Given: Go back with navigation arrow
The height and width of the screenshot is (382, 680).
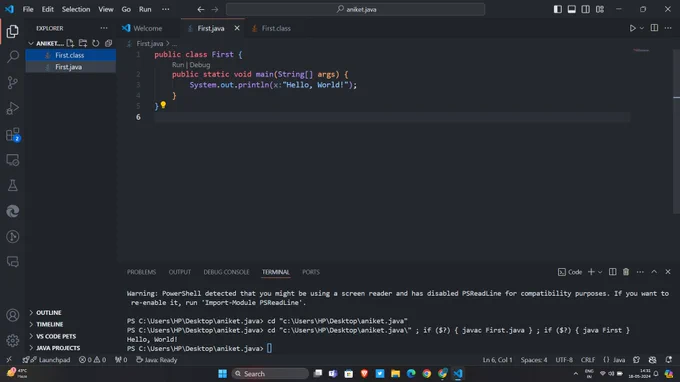Looking at the screenshot, I should tap(200, 9).
